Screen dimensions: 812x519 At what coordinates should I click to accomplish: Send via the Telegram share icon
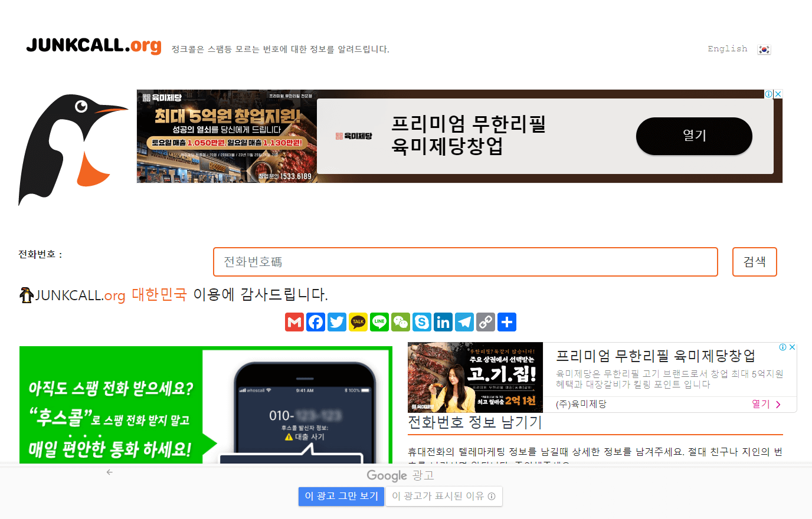pos(464,322)
